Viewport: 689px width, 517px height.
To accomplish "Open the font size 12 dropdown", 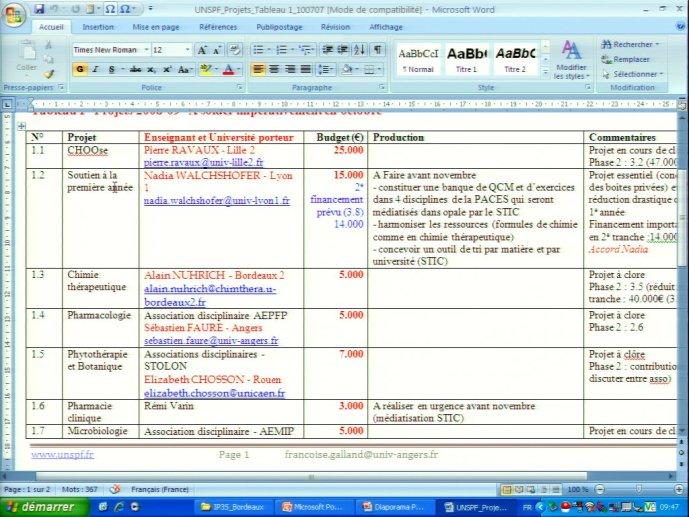I will (x=188, y=50).
